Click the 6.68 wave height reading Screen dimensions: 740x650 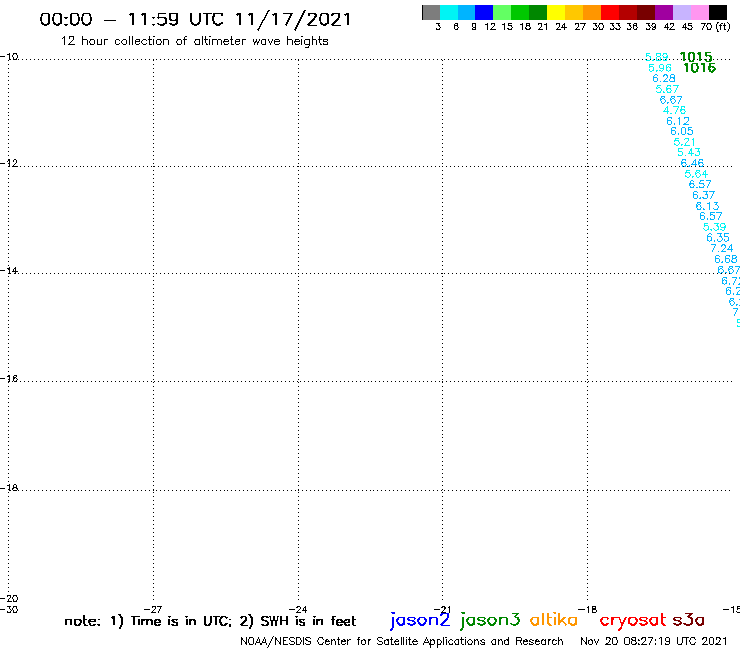725,259
